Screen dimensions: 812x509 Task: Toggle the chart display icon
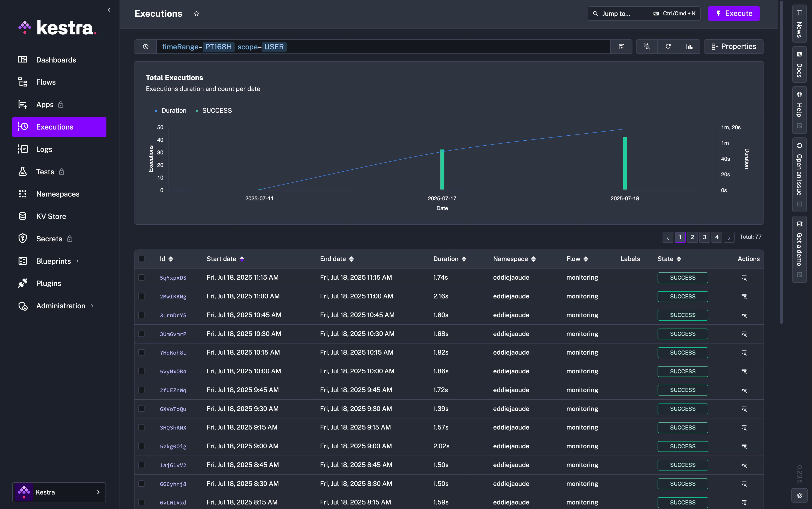pyautogui.click(x=689, y=47)
